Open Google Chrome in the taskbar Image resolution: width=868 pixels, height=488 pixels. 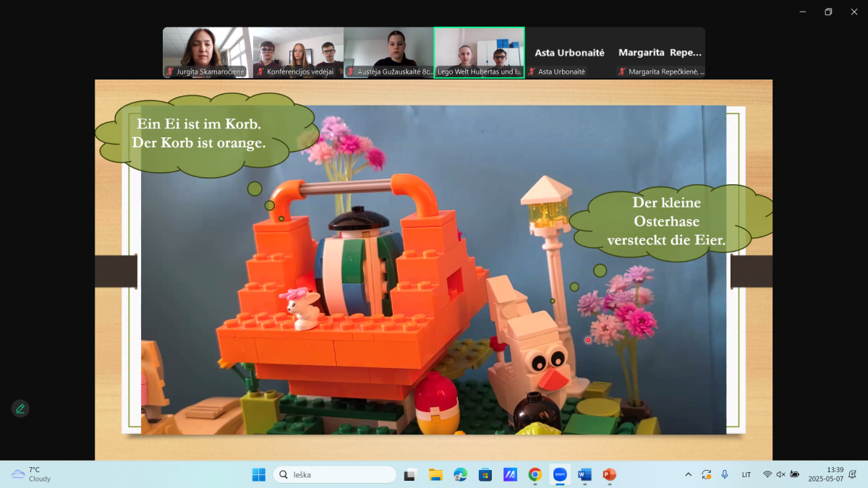click(x=535, y=474)
